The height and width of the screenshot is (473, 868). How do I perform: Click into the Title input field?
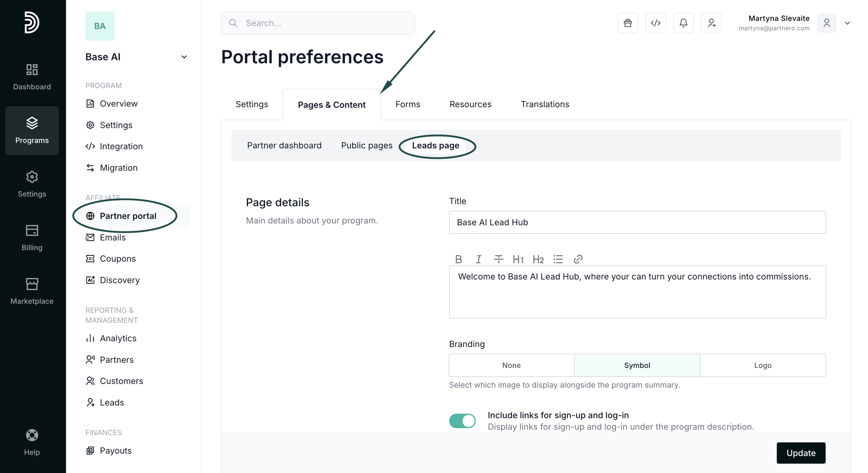637,222
